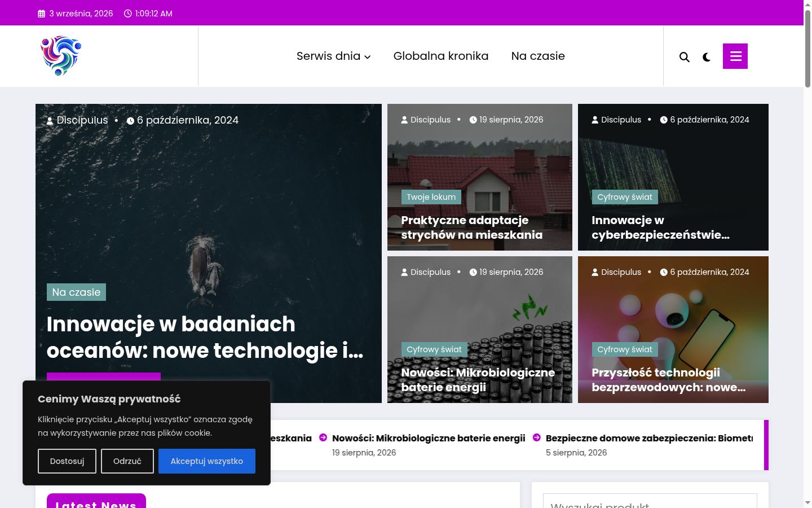812x508 pixels.
Task: Click user icon on baterie energii card
Action: pos(404,272)
